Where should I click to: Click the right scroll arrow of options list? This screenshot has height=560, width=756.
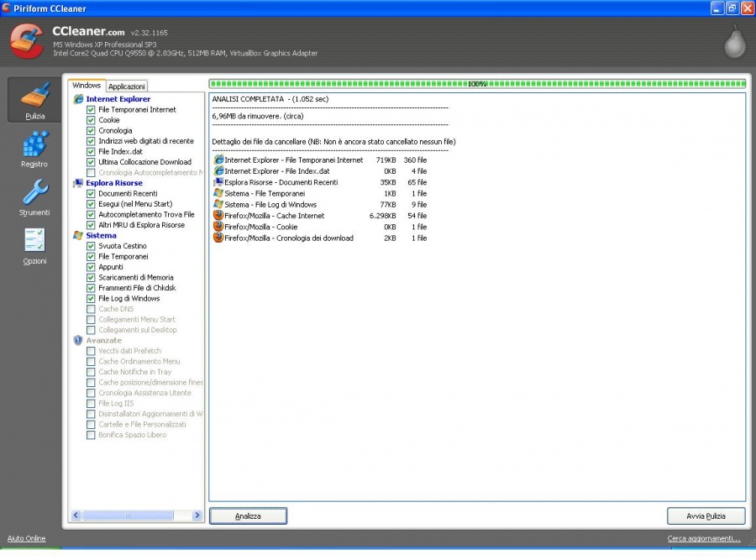pos(197,516)
